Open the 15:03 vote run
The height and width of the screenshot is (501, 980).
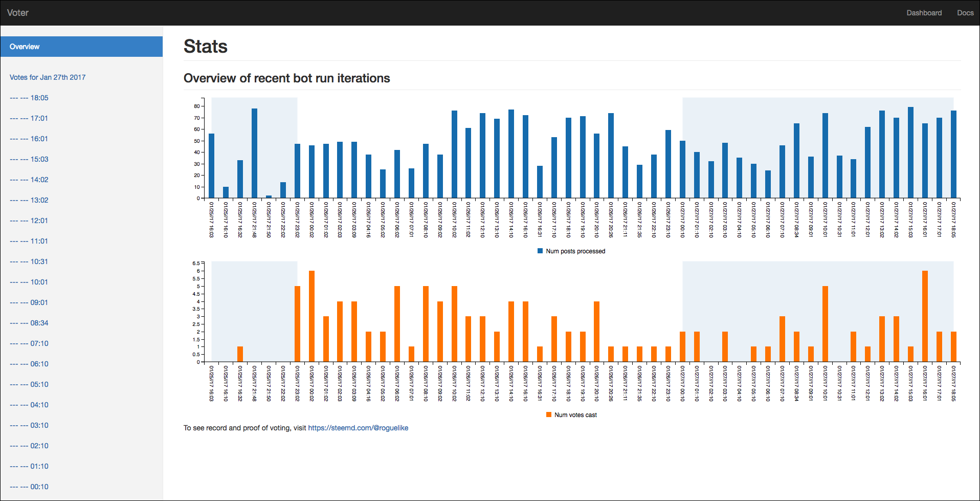29,159
